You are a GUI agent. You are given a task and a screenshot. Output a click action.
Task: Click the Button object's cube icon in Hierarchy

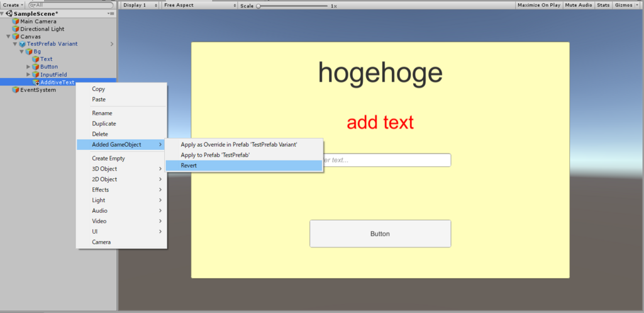[36, 67]
